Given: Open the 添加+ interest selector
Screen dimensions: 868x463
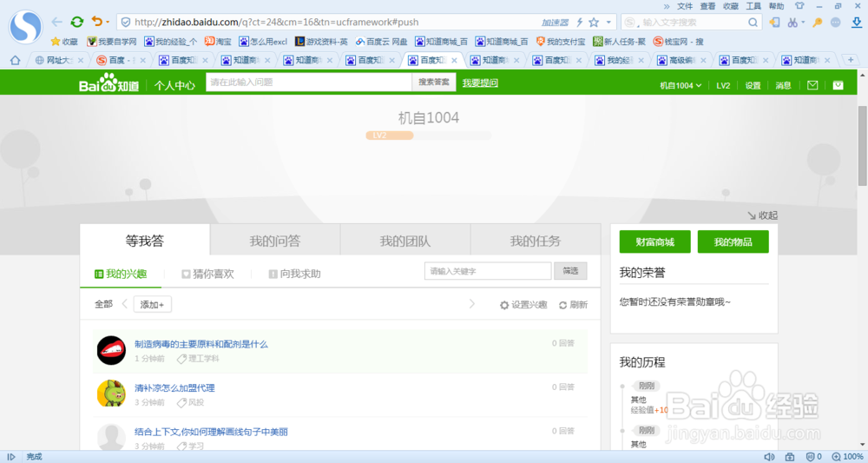Looking at the screenshot, I should click(x=152, y=305).
